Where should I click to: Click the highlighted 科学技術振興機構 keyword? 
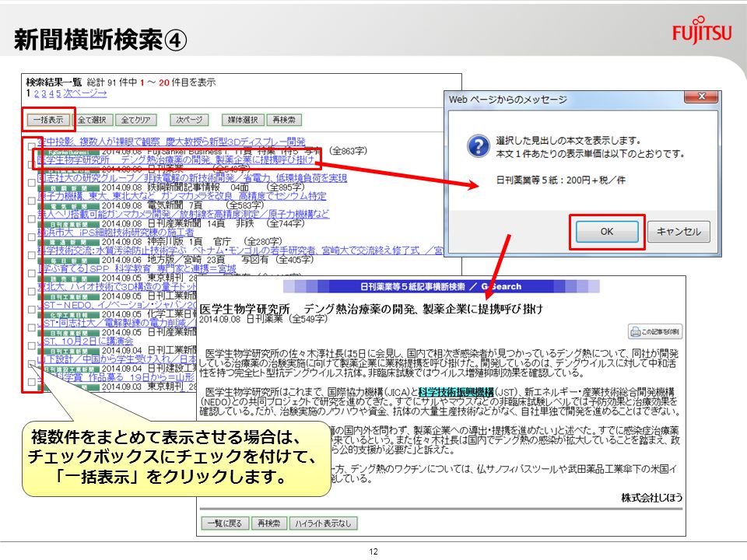pos(456,392)
